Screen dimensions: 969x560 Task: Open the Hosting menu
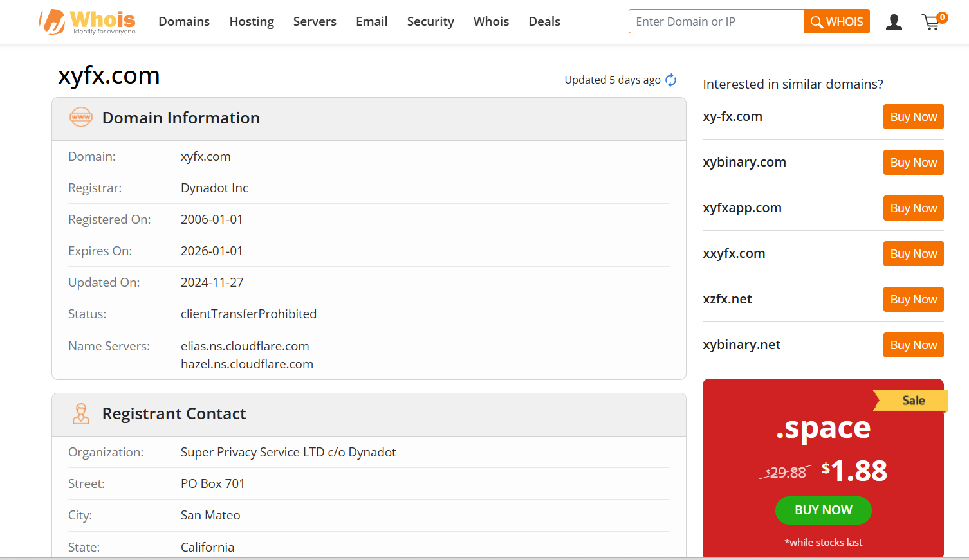point(252,21)
